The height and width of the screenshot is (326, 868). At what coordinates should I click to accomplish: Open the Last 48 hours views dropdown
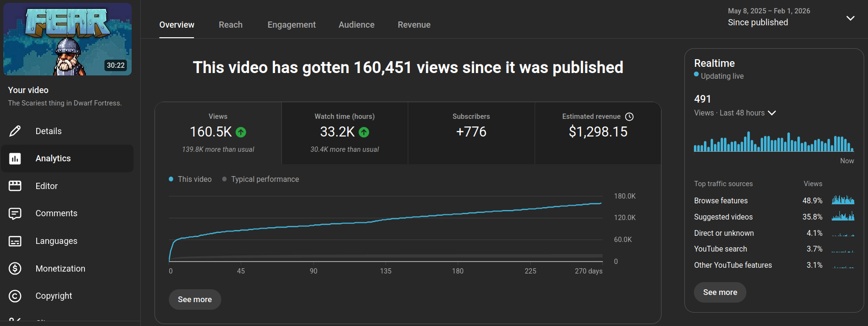pyautogui.click(x=772, y=113)
